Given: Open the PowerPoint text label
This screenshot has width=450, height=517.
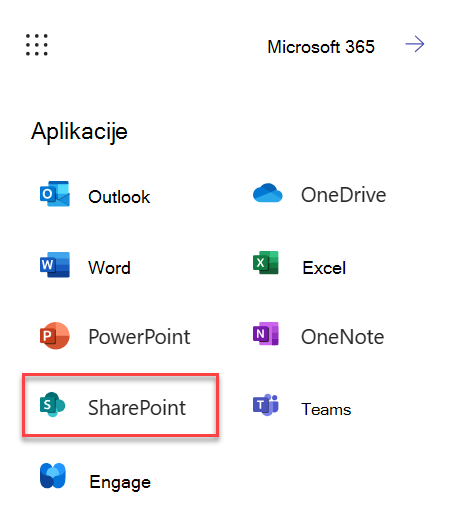Looking at the screenshot, I should coord(139,337).
